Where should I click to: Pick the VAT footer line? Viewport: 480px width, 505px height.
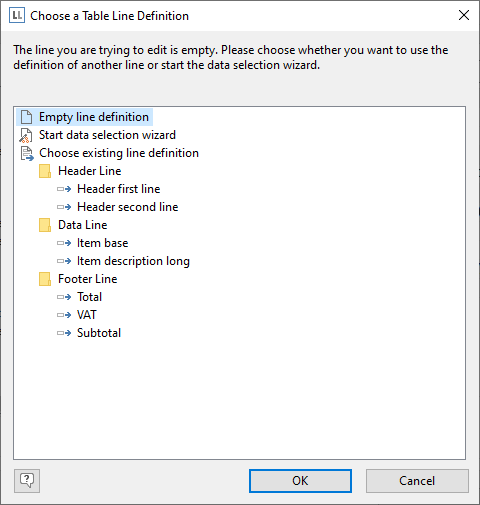tap(87, 315)
